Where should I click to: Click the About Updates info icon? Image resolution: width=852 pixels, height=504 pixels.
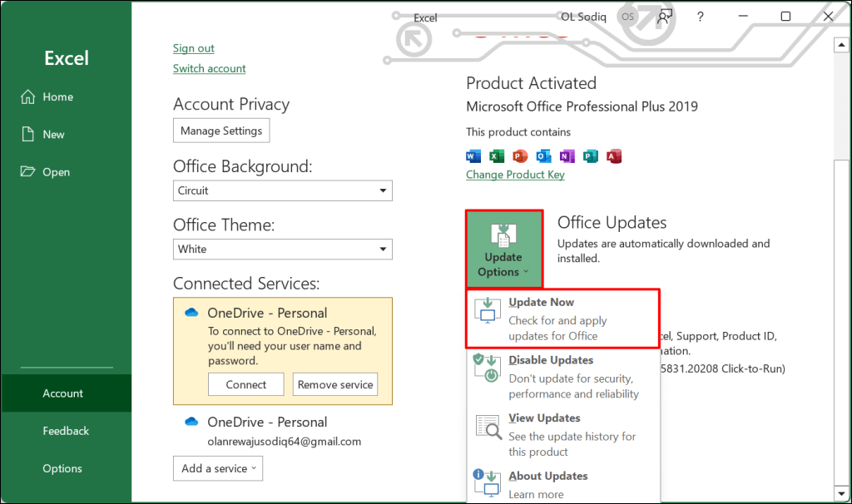tap(488, 483)
